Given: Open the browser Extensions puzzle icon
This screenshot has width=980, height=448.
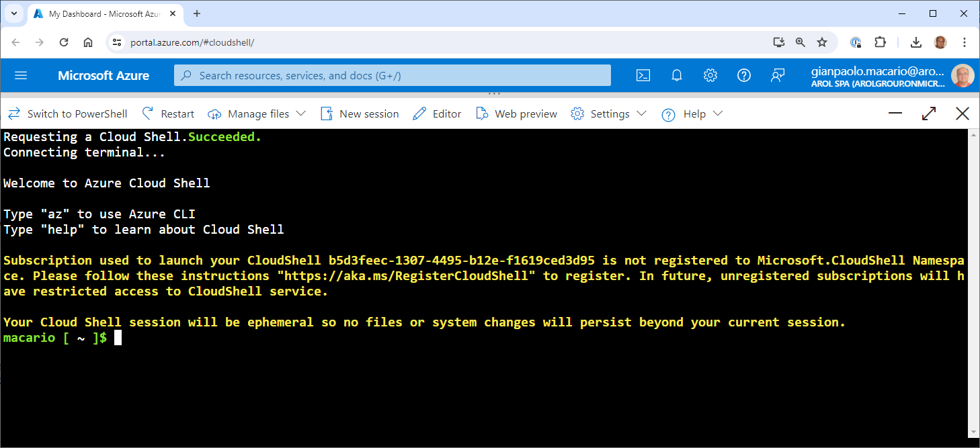Looking at the screenshot, I should tap(880, 42).
